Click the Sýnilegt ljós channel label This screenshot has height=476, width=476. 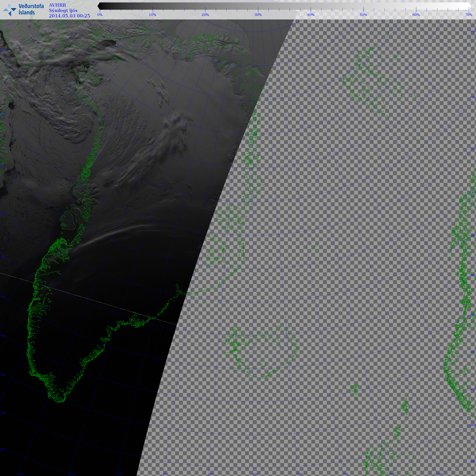[63, 10]
